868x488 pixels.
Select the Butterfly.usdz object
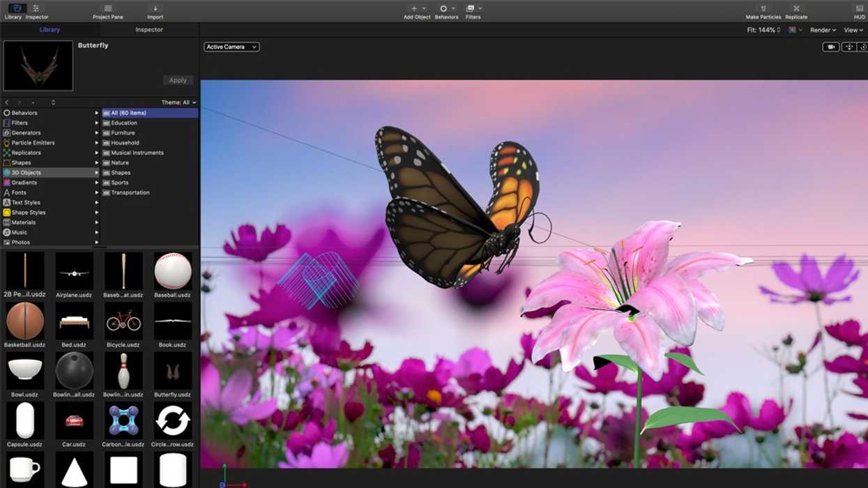173,371
